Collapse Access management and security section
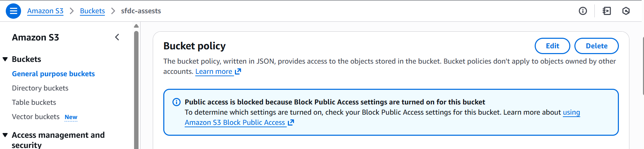 coord(5,135)
